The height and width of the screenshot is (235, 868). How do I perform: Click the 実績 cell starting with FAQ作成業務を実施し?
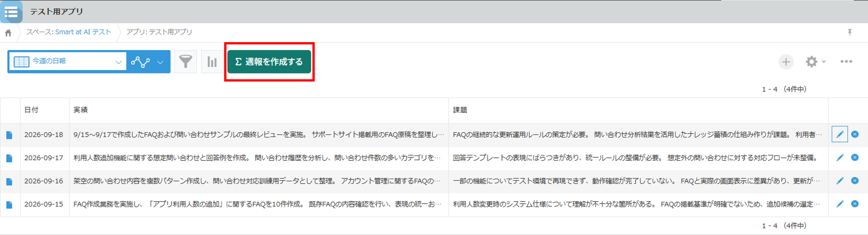pos(259,205)
